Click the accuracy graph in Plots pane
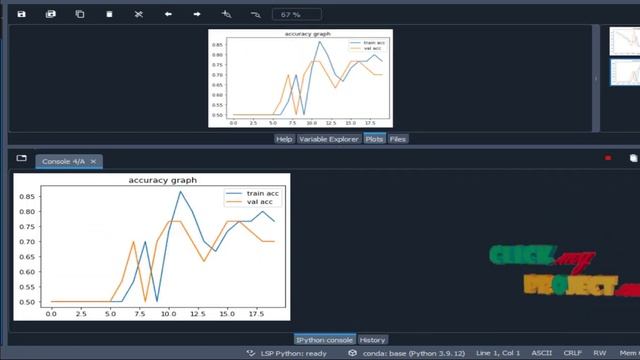 [300, 78]
